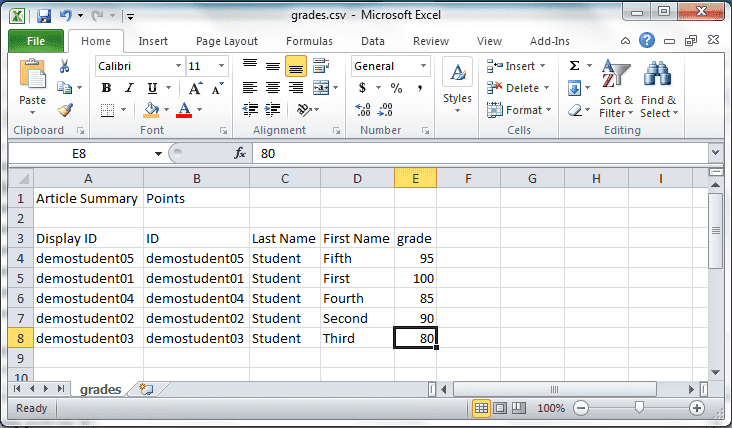Switch to the Page Layout tab
The width and height of the screenshot is (732, 428).
coord(227,41)
